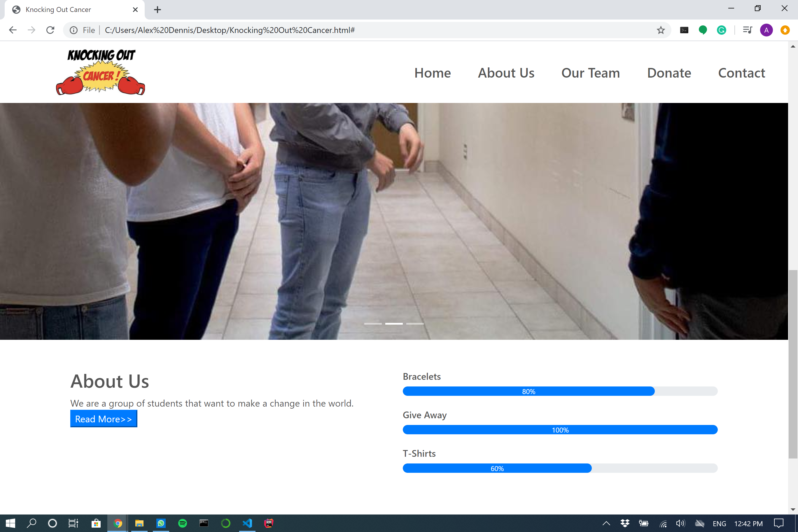Click the Bracelets 80% progress bar
Image resolution: width=798 pixels, height=532 pixels.
528,391
